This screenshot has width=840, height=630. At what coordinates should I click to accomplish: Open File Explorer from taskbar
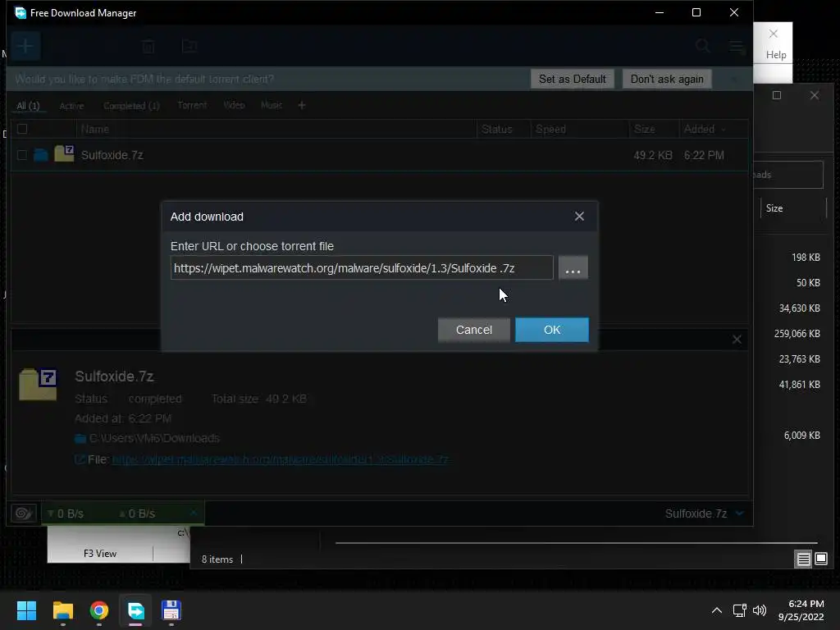point(62,610)
